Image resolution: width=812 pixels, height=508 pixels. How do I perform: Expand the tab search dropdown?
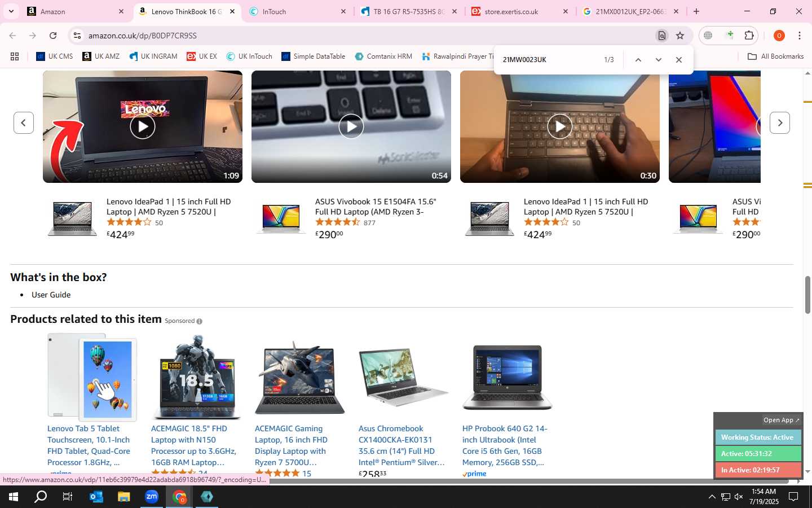click(11, 11)
